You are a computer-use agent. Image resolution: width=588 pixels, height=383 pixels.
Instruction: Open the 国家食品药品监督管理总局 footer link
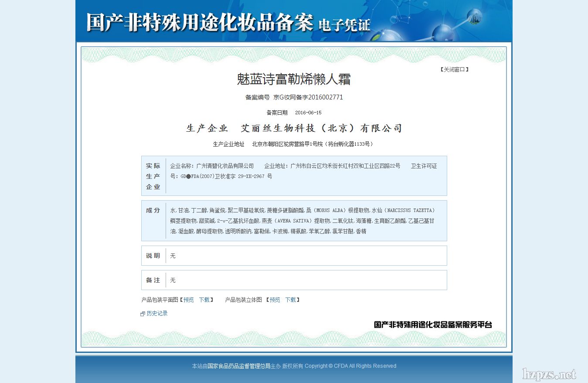(x=238, y=366)
